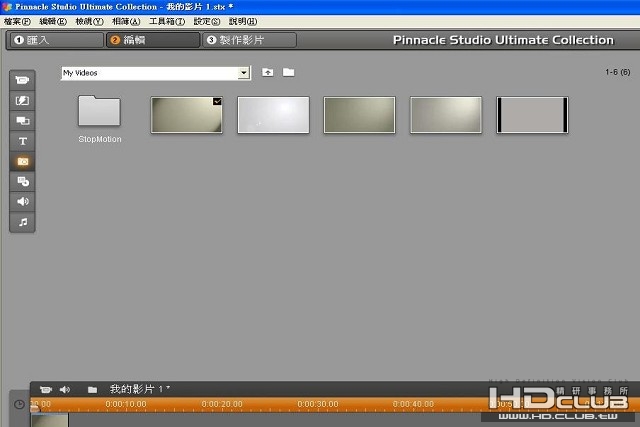Open the Videos album tab icon
The height and width of the screenshot is (427, 640).
(x=22, y=80)
